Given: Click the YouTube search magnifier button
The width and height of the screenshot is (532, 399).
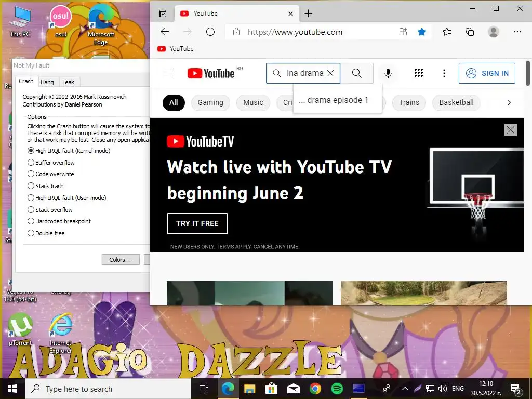Looking at the screenshot, I should (356, 73).
